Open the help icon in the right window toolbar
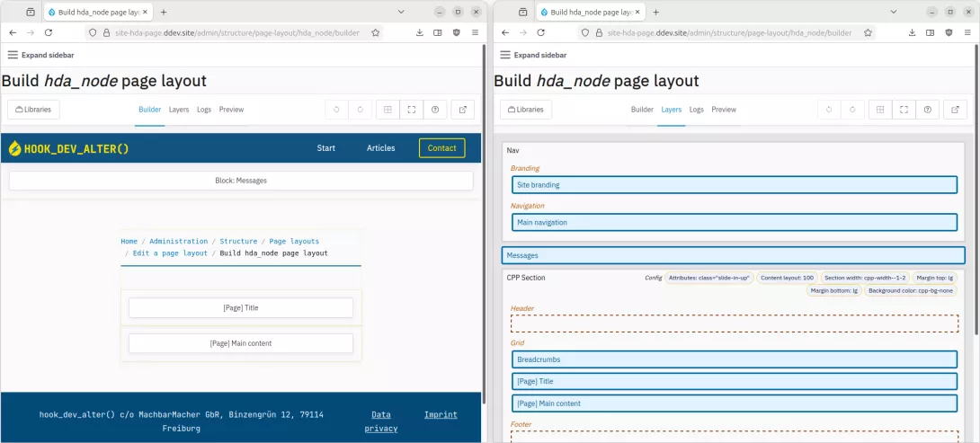This screenshot has width=980, height=443. coord(928,110)
